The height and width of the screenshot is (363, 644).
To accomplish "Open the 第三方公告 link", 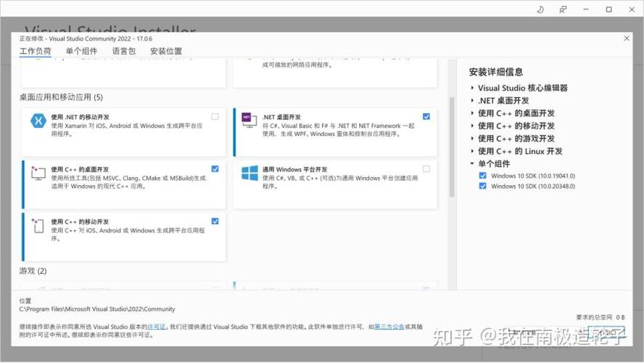I will tap(389, 327).
